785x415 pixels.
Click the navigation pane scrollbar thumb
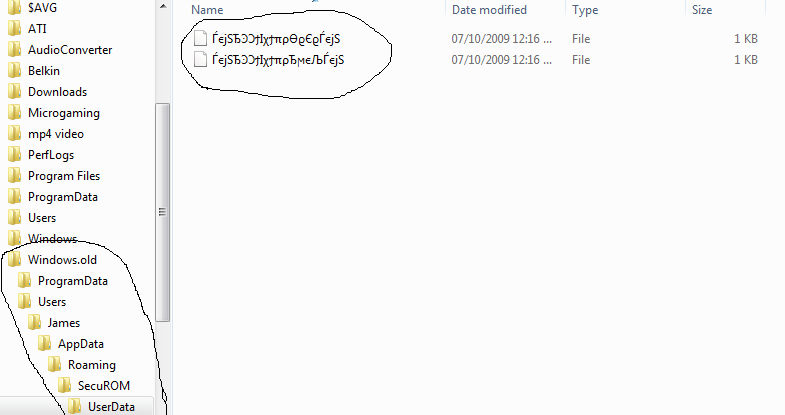pos(162,212)
